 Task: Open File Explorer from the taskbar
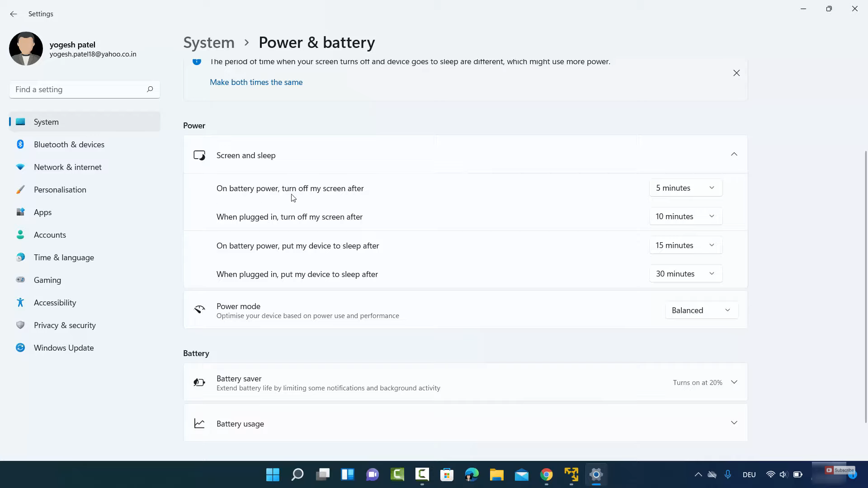tap(497, 474)
